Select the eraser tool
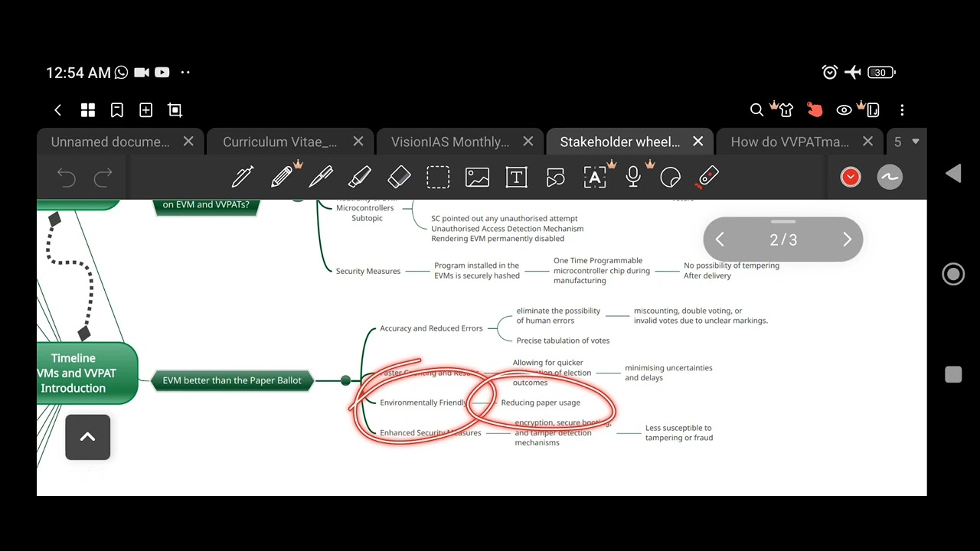 click(x=399, y=178)
